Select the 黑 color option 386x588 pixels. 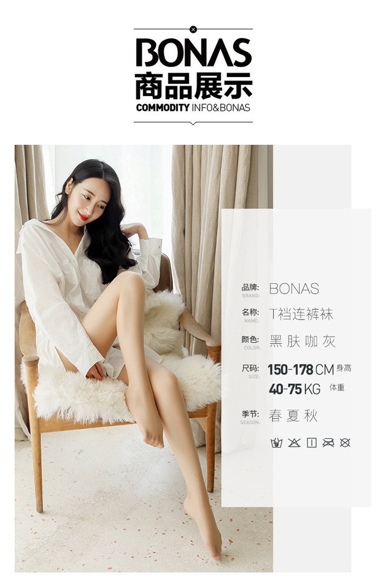276,341
